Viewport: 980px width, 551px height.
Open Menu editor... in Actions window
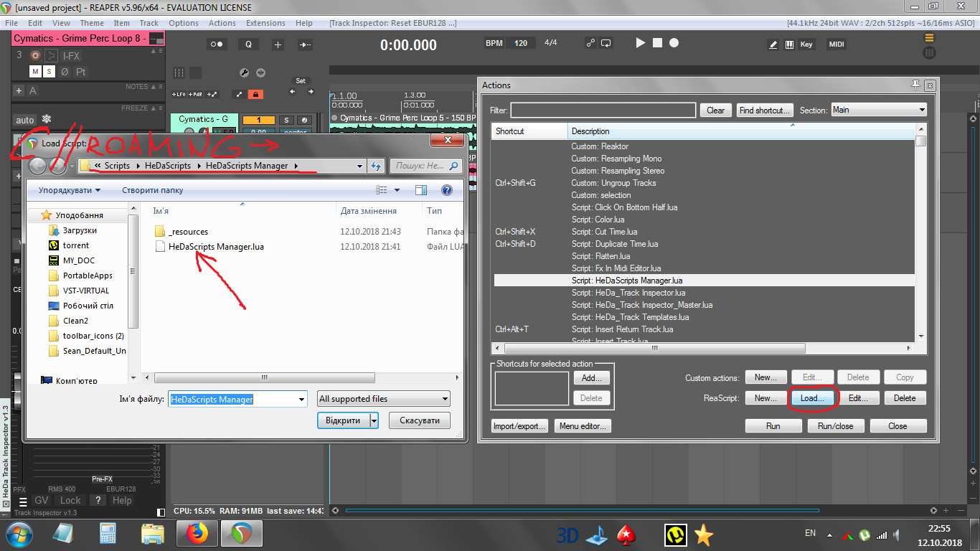click(x=583, y=426)
